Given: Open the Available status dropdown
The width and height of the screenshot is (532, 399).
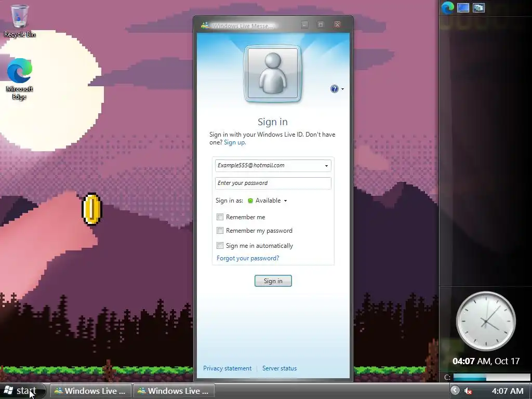Looking at the screenshot, I should pyautogui.click(x=285, y=201).
